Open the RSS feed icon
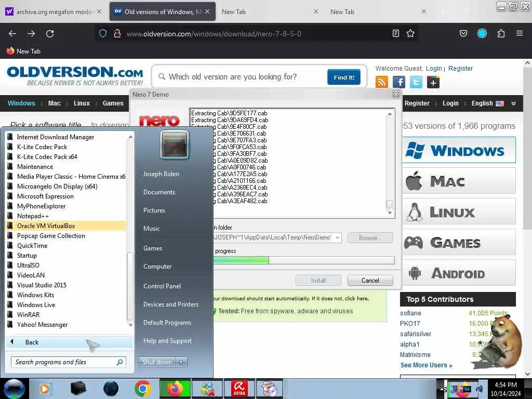This screenshot has width=532, height=399. click(x=382, y=82)
